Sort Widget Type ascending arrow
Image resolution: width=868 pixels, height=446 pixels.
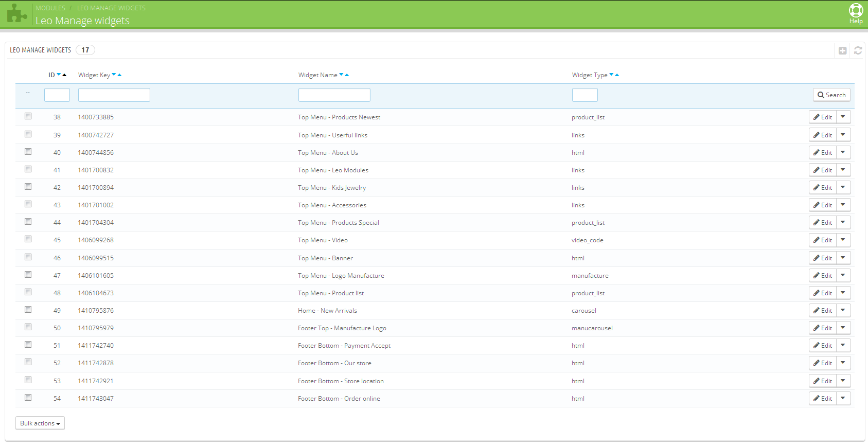click(617, 75)
